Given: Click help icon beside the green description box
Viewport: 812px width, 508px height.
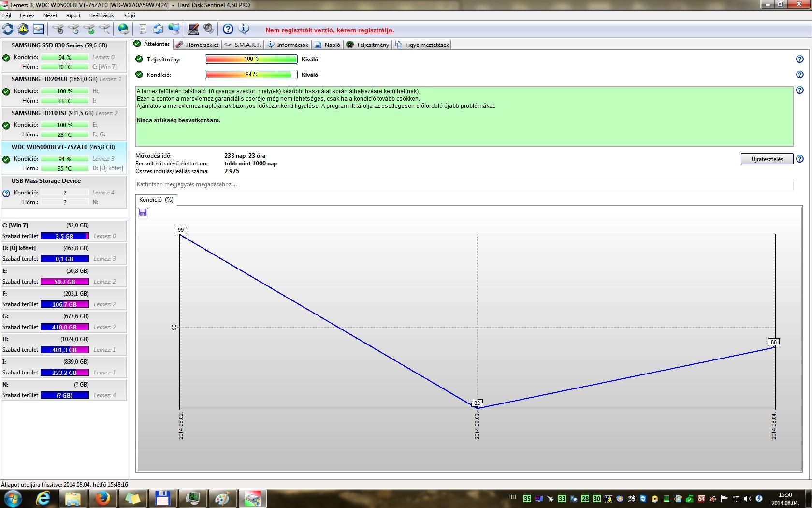Looking at the screenshot, I should click(x=800, y=90).
